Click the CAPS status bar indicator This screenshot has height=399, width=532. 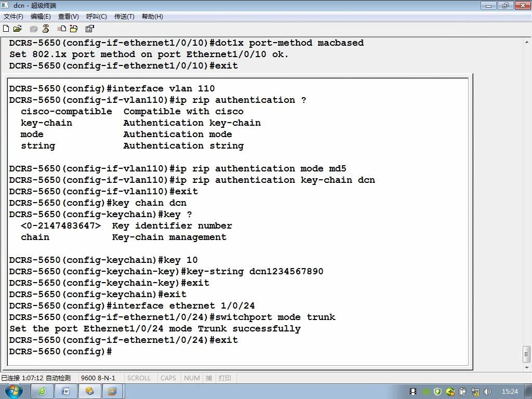pyautogui.click(x=168, y=378)
